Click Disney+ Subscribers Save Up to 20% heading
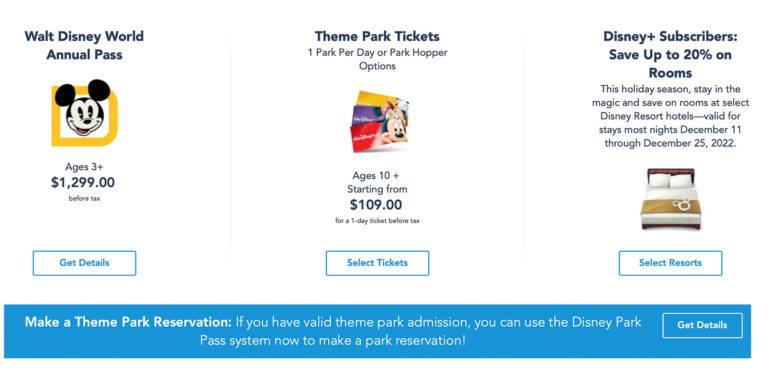 [670, 54]
